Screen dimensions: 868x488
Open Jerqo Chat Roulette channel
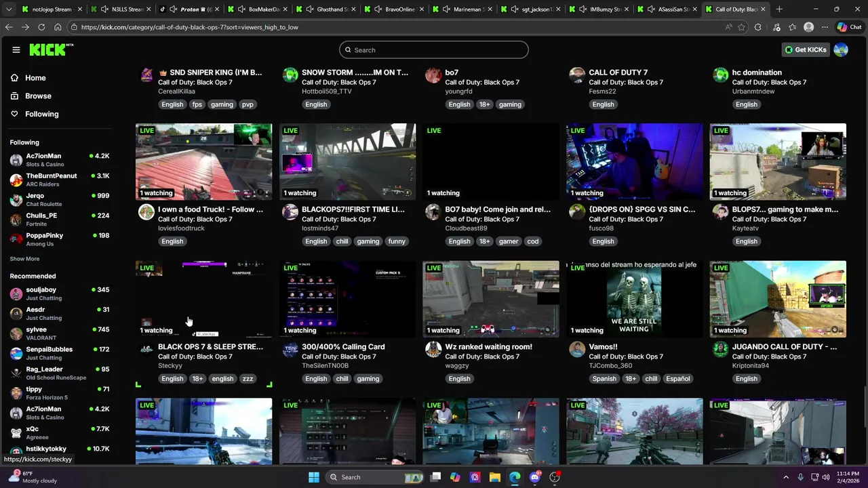pos(59,200)
